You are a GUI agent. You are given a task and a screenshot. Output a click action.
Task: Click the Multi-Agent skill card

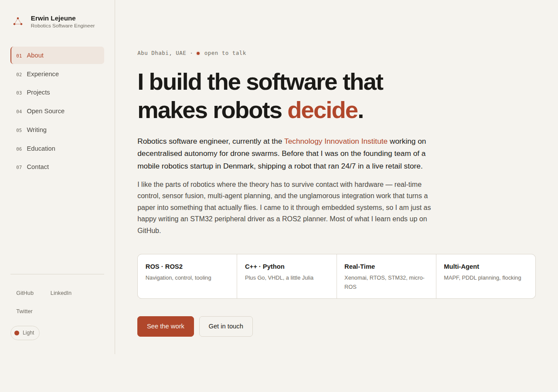click(x=486, y=276)
